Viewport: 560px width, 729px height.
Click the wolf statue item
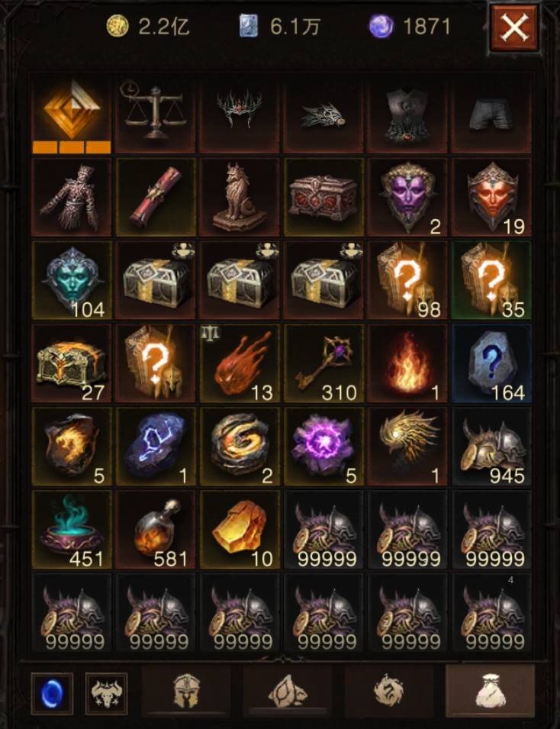click(x=240, y=197)
